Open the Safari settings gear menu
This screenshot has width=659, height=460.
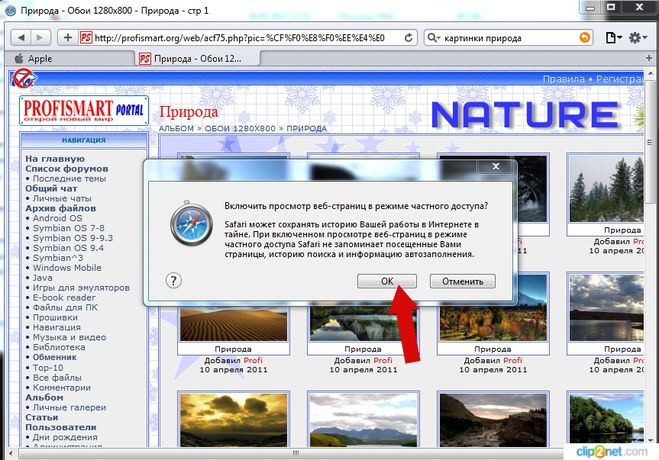pyautogui.click(x=638, y=38)
